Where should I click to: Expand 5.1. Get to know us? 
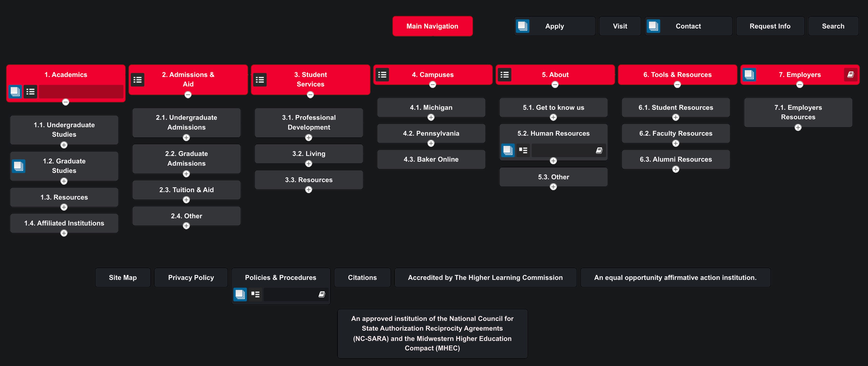[x=553, y=117]
